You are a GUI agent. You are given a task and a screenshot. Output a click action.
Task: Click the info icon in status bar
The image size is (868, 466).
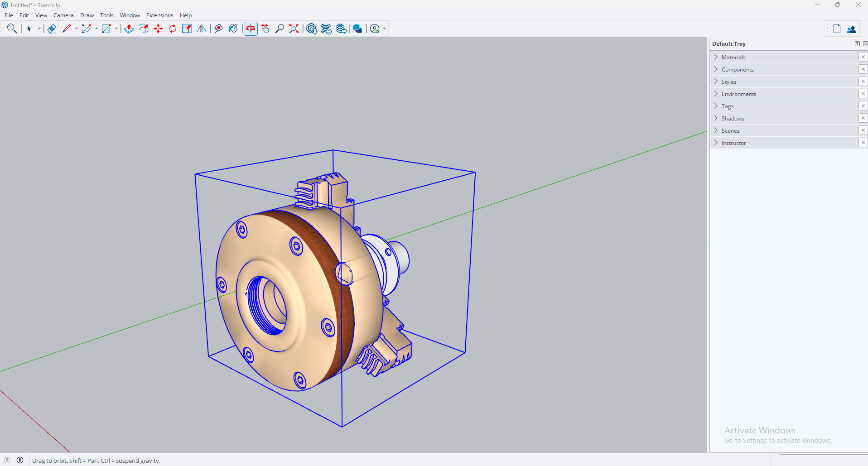pos(20,460)
